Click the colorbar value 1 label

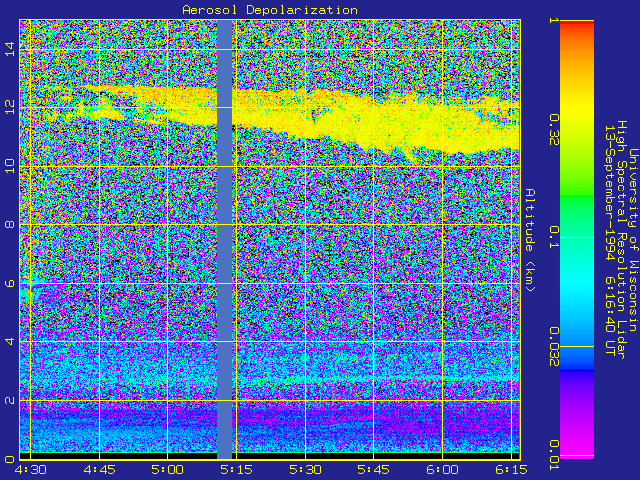point(553,20)
